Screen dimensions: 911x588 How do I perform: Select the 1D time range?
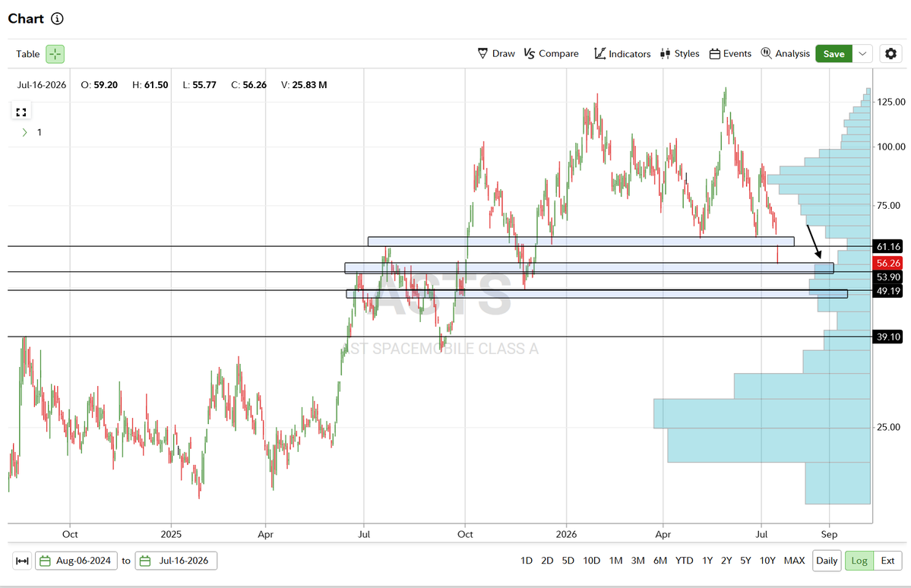[527, 561]
